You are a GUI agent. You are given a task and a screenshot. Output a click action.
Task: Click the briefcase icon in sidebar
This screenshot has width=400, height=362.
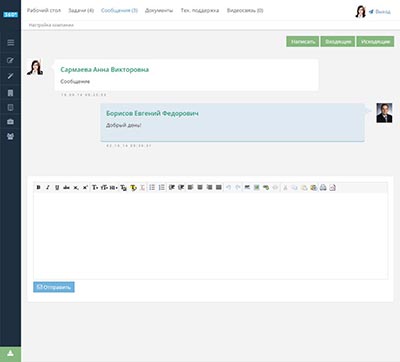[11, 122]
